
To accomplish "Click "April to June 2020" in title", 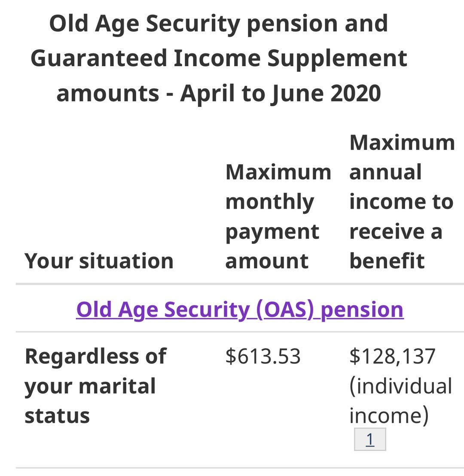I will [x=281, y=93].
